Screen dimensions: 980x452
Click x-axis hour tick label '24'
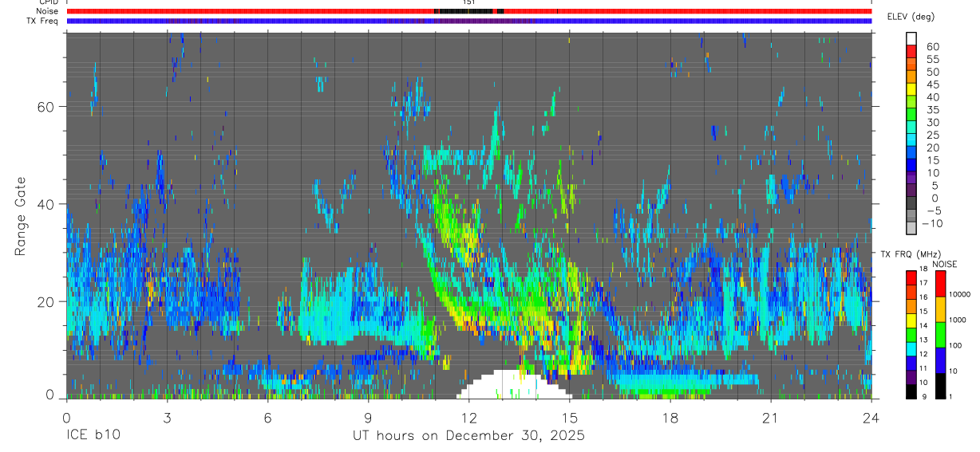pos(871,419)
